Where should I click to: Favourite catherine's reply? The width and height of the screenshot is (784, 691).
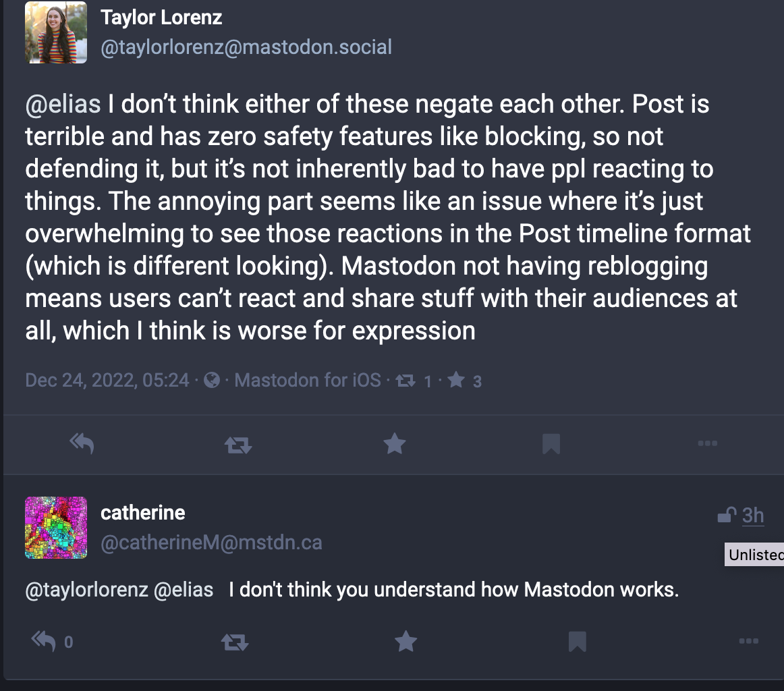tap(405, 641)
